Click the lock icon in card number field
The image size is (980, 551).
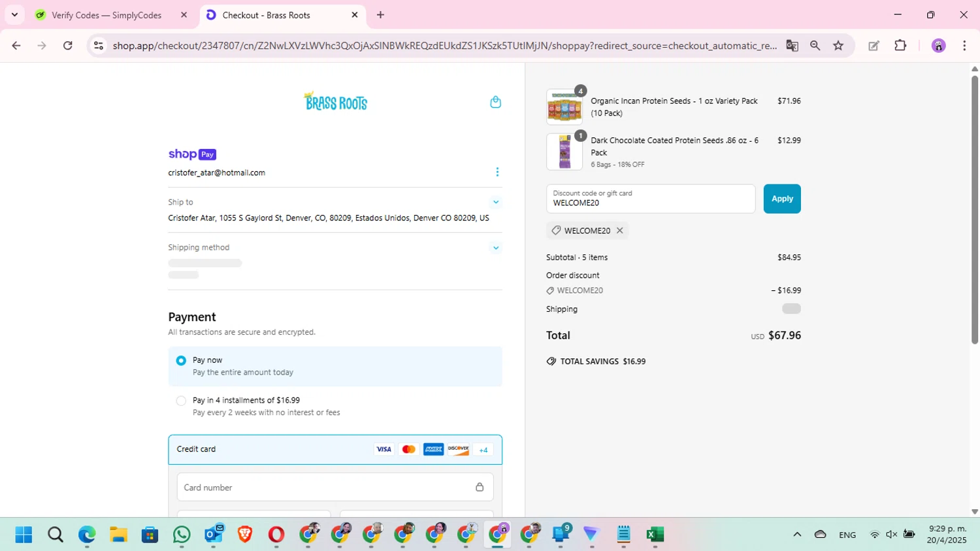tap(480, 487)
